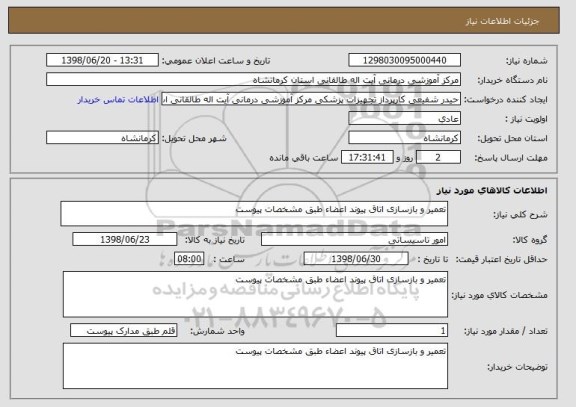Click the buyer organization name field

[253, 80]
